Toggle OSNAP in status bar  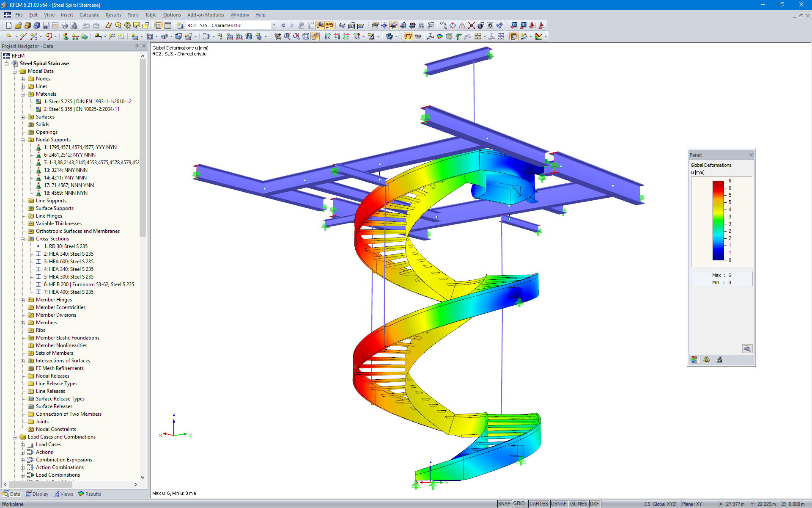pos(558,504)
